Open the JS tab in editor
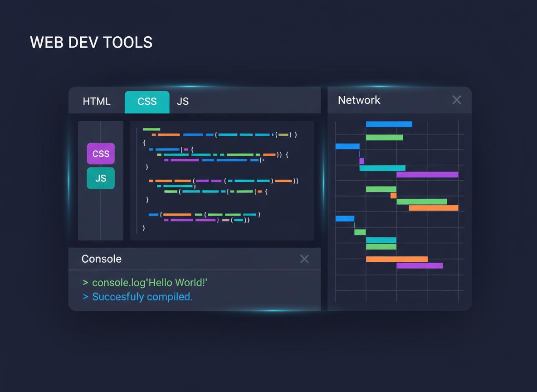 183,101
